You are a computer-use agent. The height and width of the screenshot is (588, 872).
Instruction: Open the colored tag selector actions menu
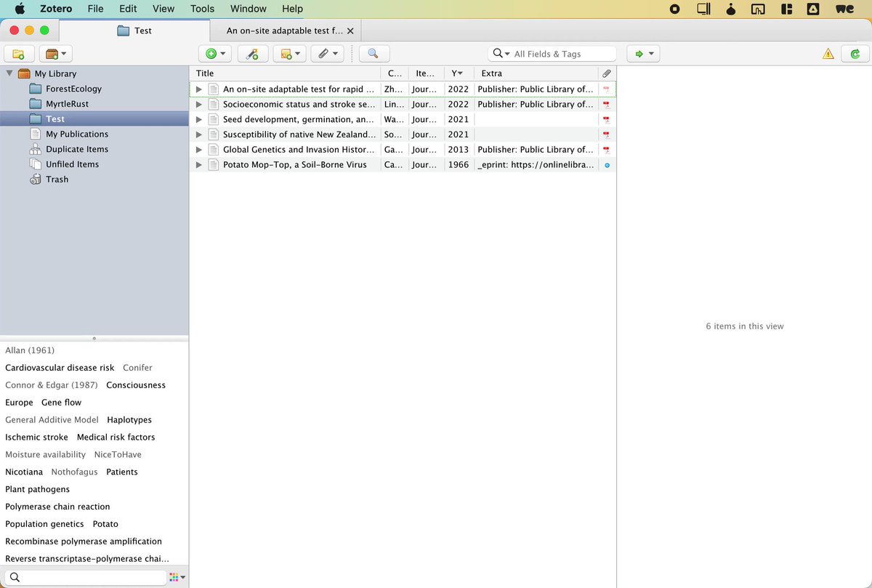click(177, 577)
